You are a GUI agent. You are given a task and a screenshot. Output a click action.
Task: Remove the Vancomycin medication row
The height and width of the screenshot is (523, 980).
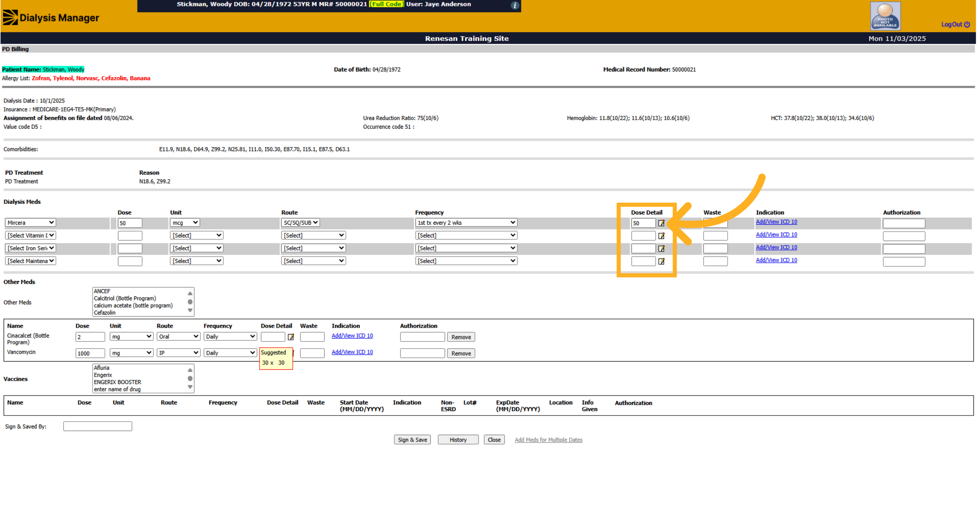coord(461,353)
